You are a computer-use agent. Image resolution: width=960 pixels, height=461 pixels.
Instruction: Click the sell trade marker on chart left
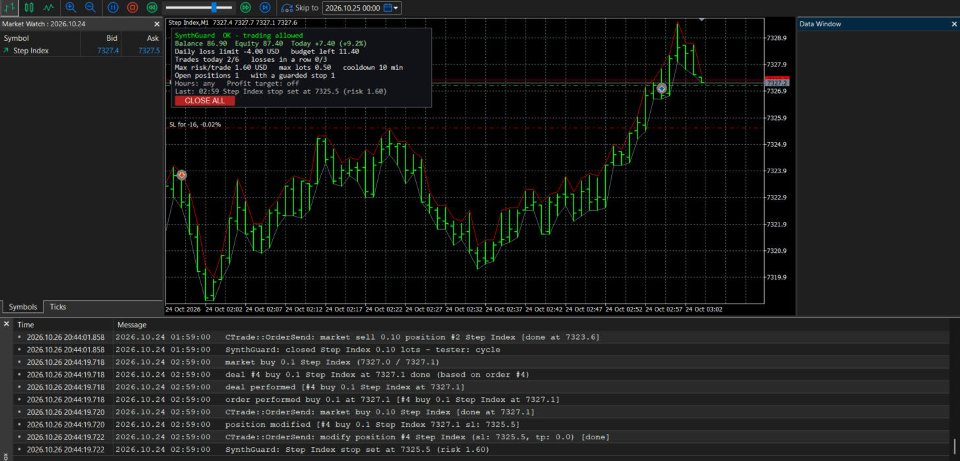tap(181, 175)
